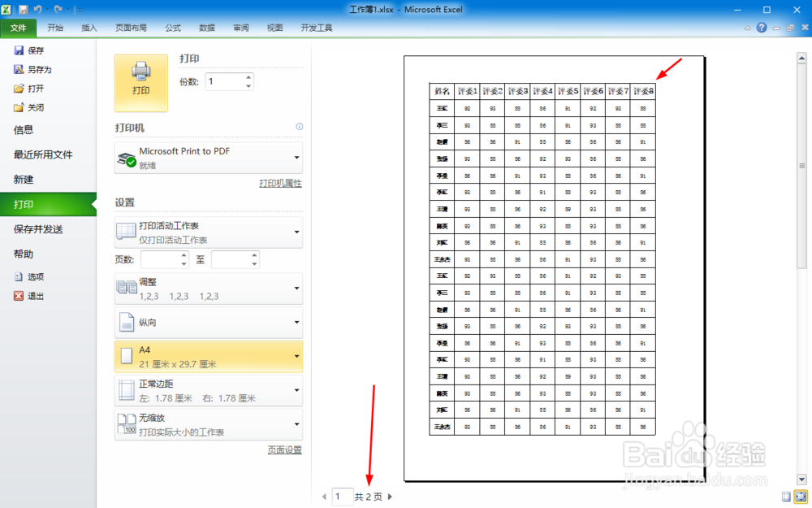Click the workbook window restore icon in ribbon
Screen dimensions: 812x508
click(790, 28)
